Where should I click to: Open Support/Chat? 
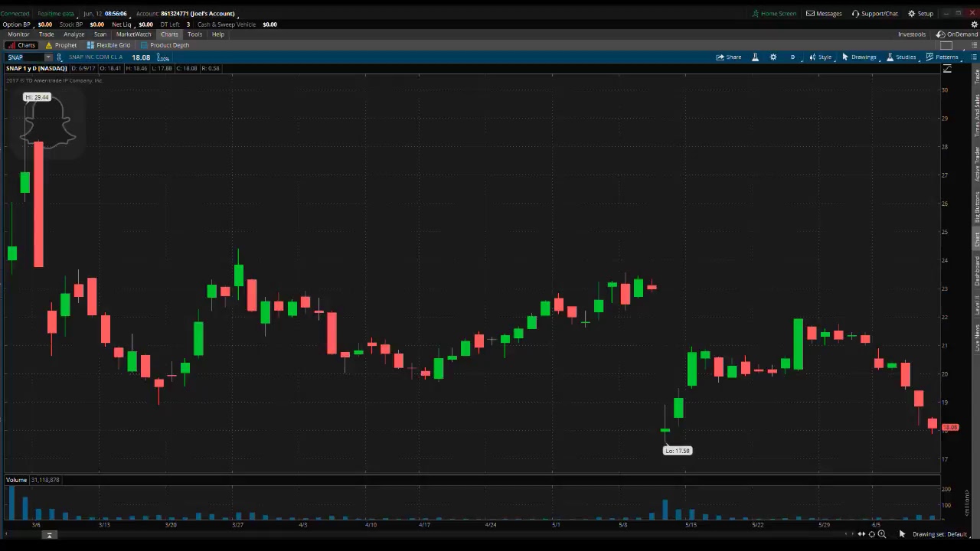875,14
